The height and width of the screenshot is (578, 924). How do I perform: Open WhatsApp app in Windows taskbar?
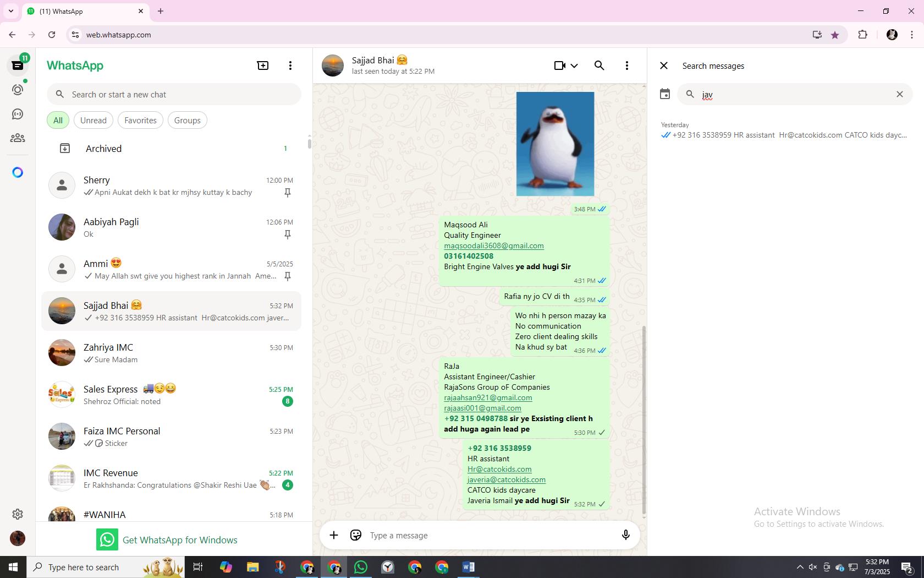(x=361, y=567)
